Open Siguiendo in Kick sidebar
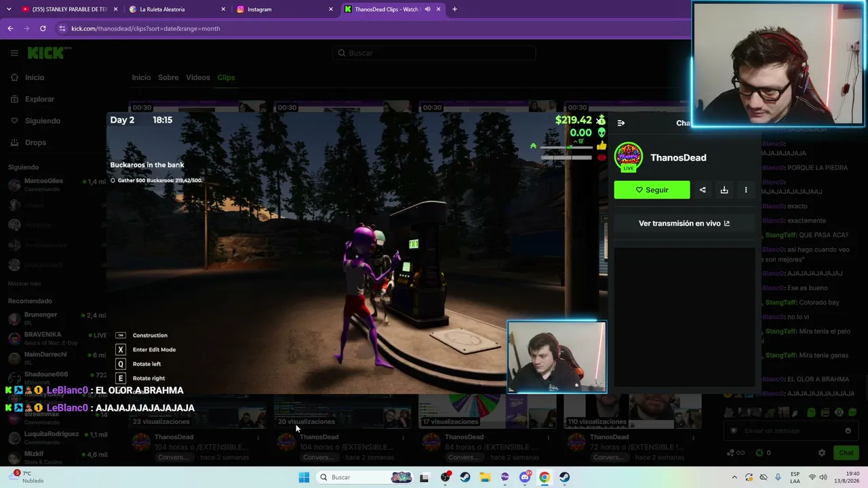The height and width of the screenshot is (488, 868). click(x=37, y=121)
